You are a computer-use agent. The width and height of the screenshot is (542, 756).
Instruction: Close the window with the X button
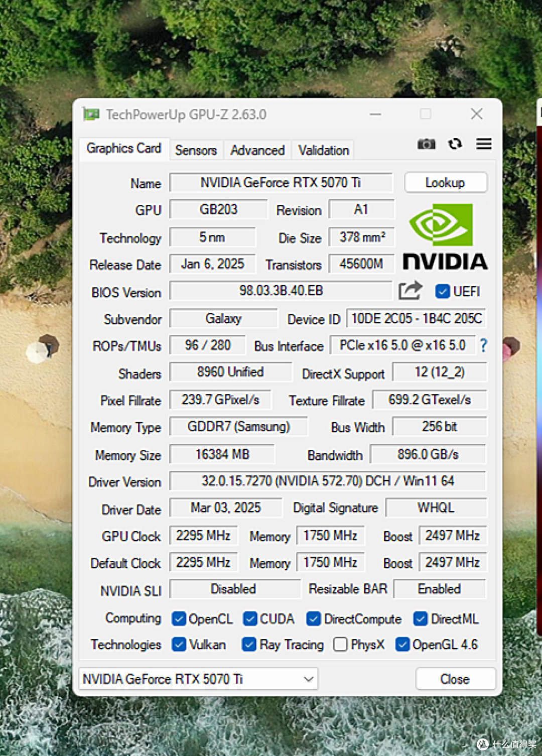pyautogui.click(x=477, y=114)
